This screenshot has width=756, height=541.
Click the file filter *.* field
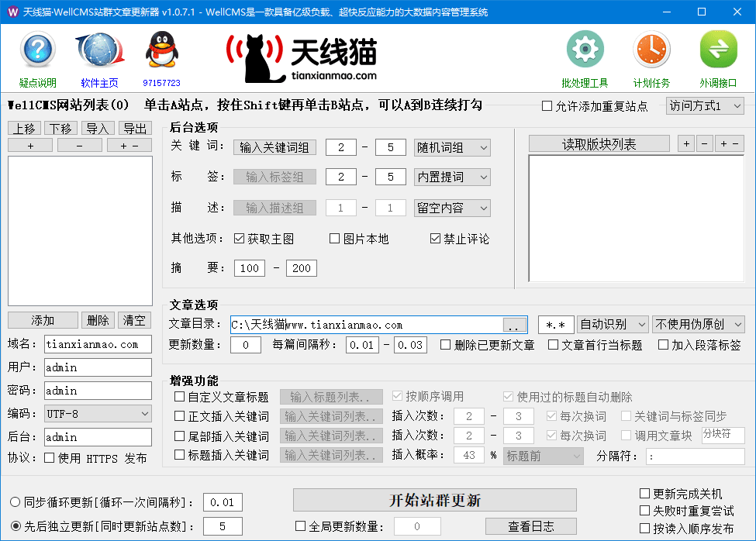(x=556, y=326)
